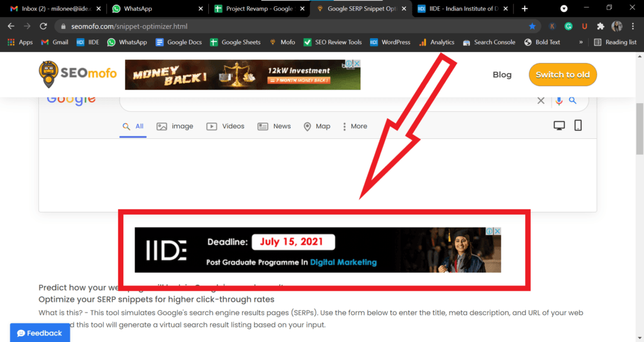This screenshot has width=644, height=342.
Task: Open Apps shortcut in bookmarks bar
Action: click(x=20, y=42)
